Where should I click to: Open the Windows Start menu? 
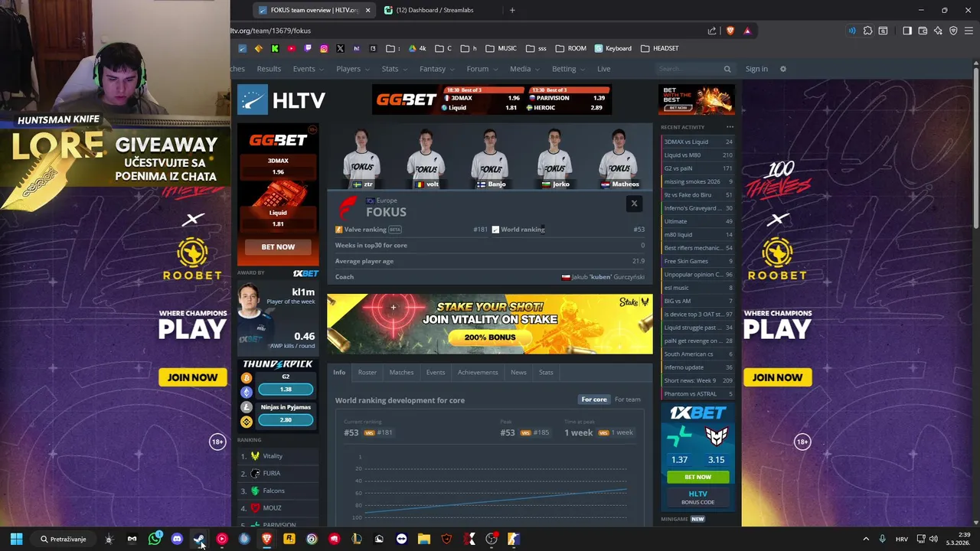click(x=16, y=539)
